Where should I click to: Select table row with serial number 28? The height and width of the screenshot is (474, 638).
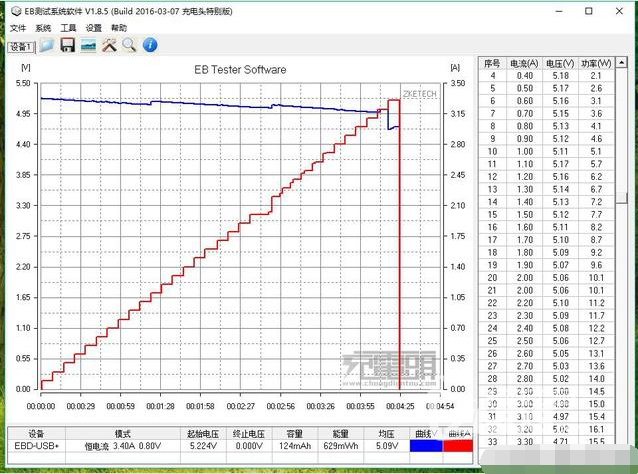(x=546, y=378)
